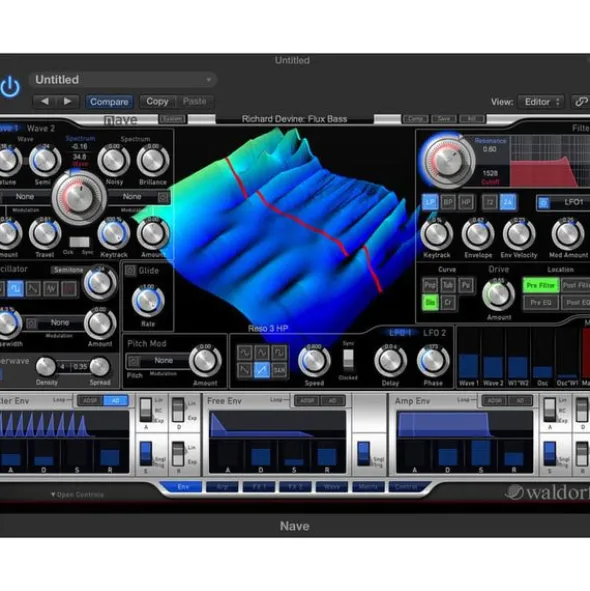Click the Waldorf logo
Screen dimensions: 590x591
(x=547, y=492)
